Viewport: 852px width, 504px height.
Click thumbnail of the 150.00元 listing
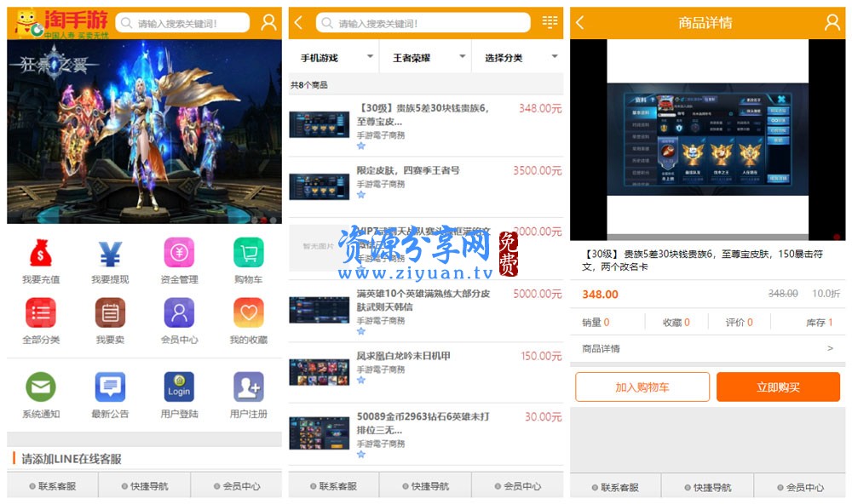(x=319, y=372)
